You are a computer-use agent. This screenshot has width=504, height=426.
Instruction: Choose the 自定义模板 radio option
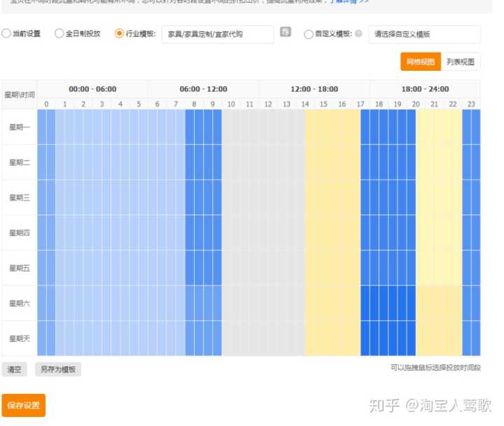pyautogui.click(x=309, y=34)
